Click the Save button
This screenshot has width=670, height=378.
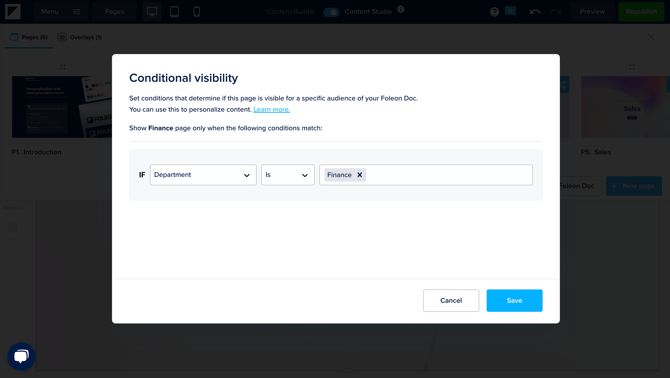[514, 300]
